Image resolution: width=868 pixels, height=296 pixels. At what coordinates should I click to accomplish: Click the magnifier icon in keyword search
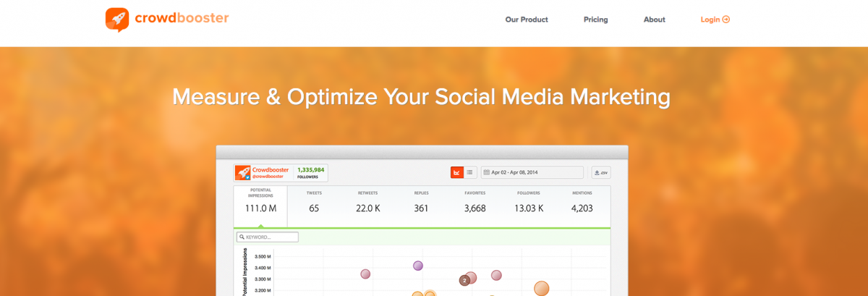(242, 237)
